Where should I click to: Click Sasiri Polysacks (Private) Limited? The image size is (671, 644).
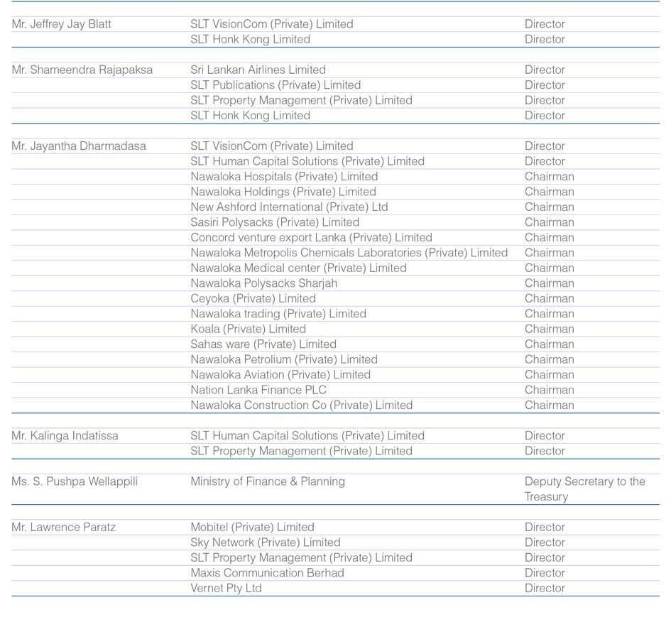pyautogui.click(x=275, y=222)
